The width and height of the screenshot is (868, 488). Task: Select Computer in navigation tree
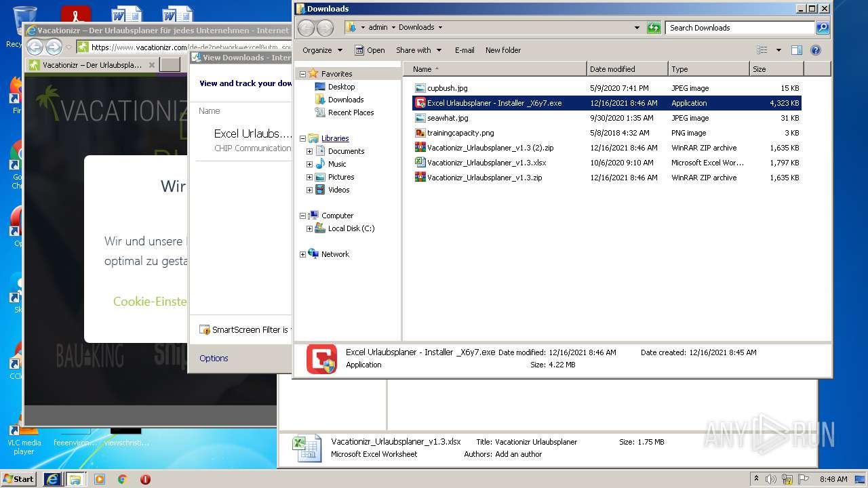tap(337, 216)
